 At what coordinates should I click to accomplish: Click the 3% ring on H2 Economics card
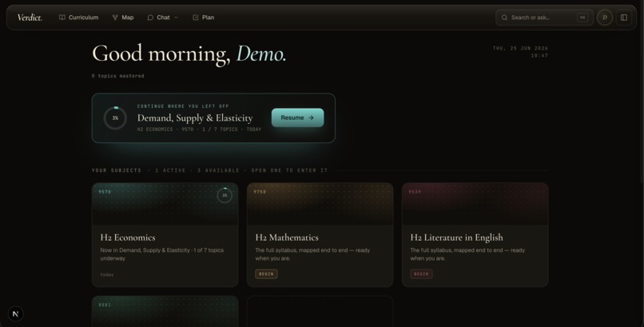pos(225,195)
